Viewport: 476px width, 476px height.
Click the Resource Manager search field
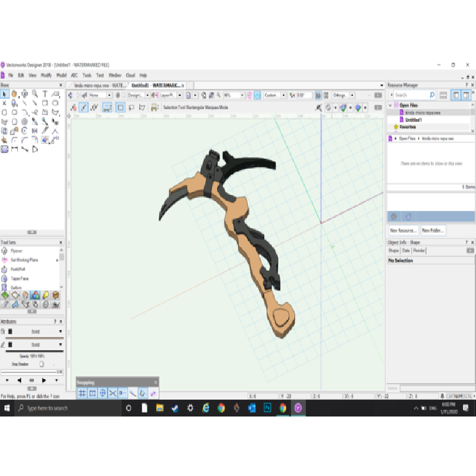pyautogui.click(x=415, y=95)
